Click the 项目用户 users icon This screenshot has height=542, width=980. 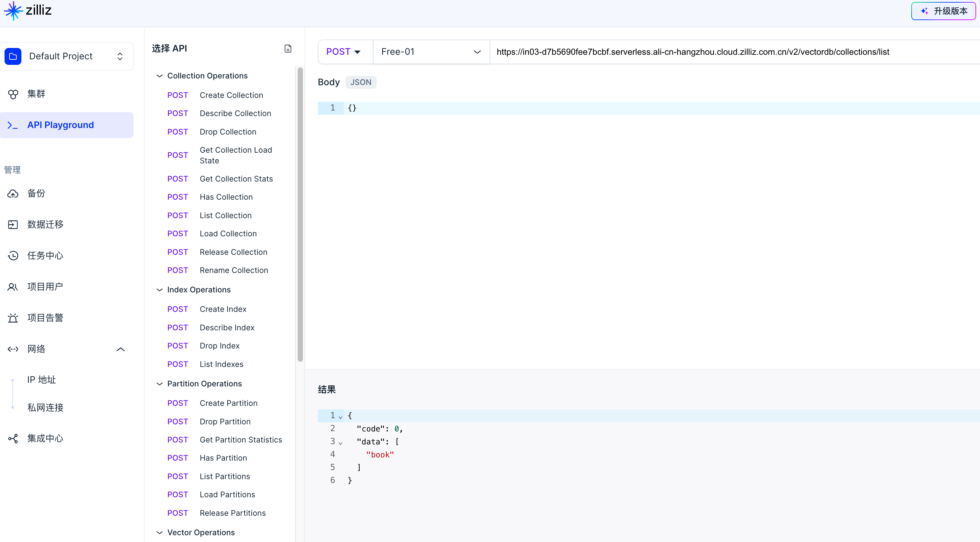(x=13, y=287)
